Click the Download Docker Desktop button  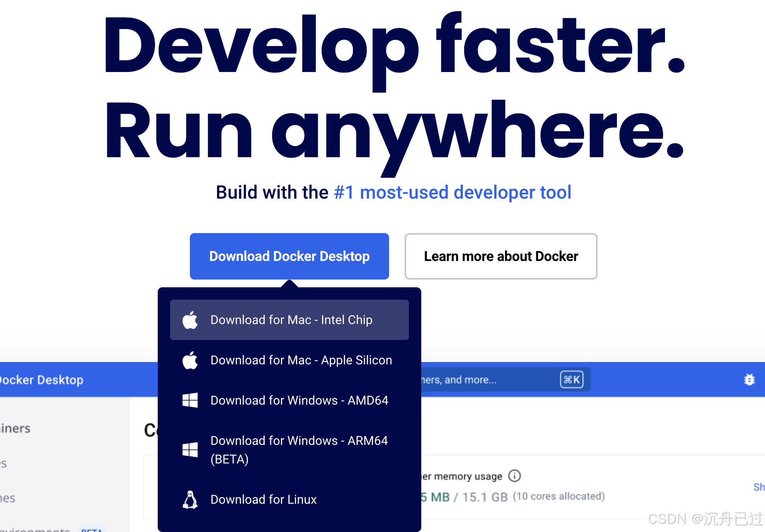click(289, 256)
